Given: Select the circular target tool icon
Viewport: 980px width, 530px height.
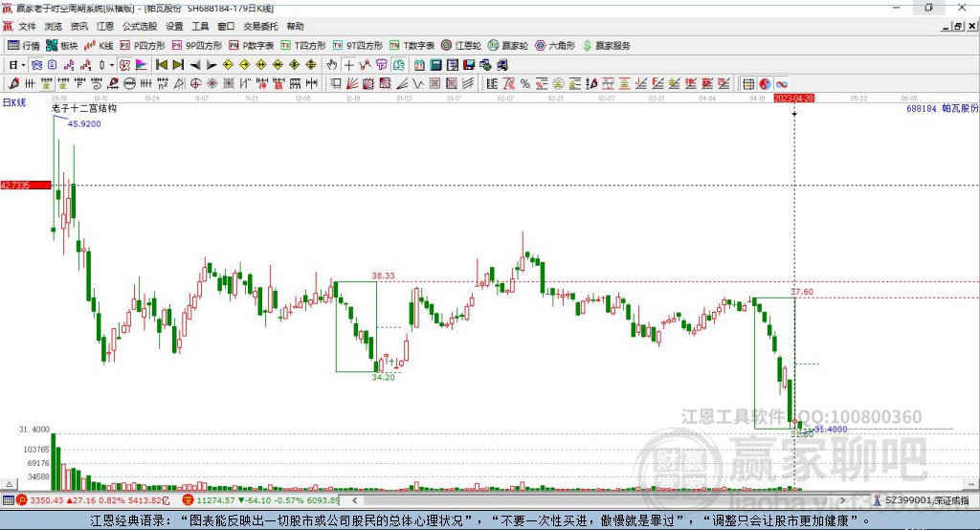Looking at the screenshot, I should [x=195, y=84].
